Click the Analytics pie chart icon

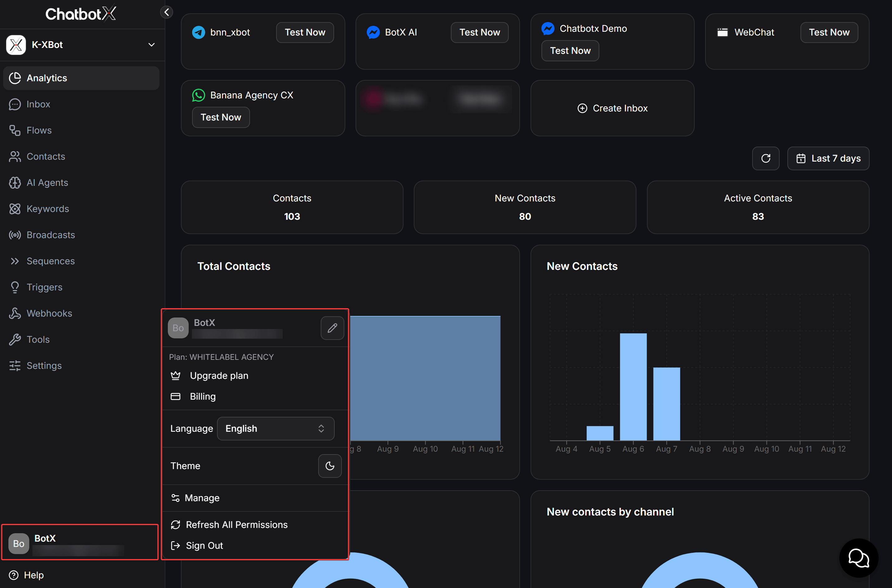tap(15, 78)
